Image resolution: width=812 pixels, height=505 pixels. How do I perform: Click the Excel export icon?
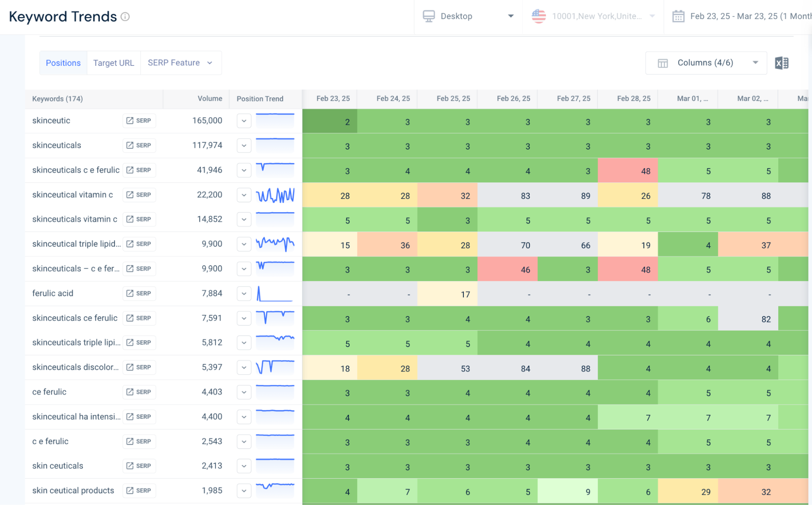(x=782, y=63)
